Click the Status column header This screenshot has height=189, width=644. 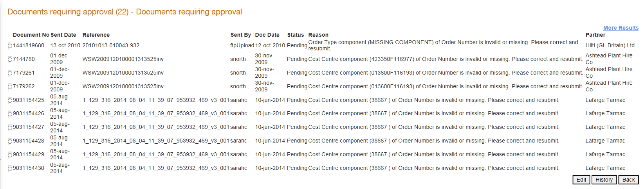coord(296,35)
